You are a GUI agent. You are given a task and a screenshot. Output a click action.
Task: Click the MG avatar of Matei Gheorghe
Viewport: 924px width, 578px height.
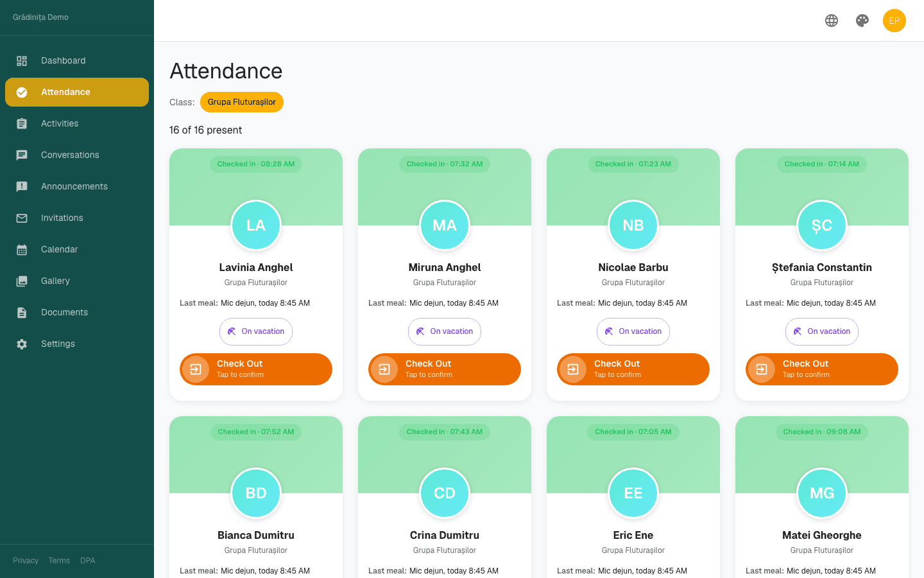point(822,493)
